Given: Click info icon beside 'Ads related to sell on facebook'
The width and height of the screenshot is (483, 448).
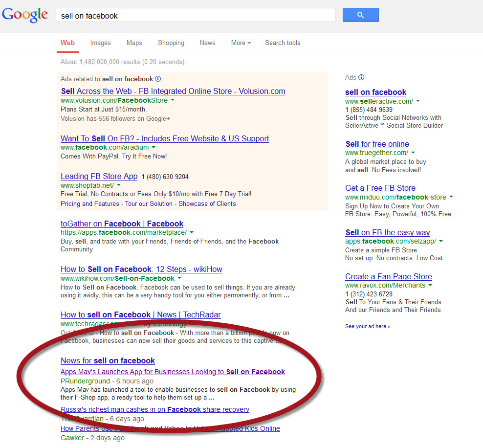Looking at the screenshot, I should pyautogui.click(x=158, y=79).
